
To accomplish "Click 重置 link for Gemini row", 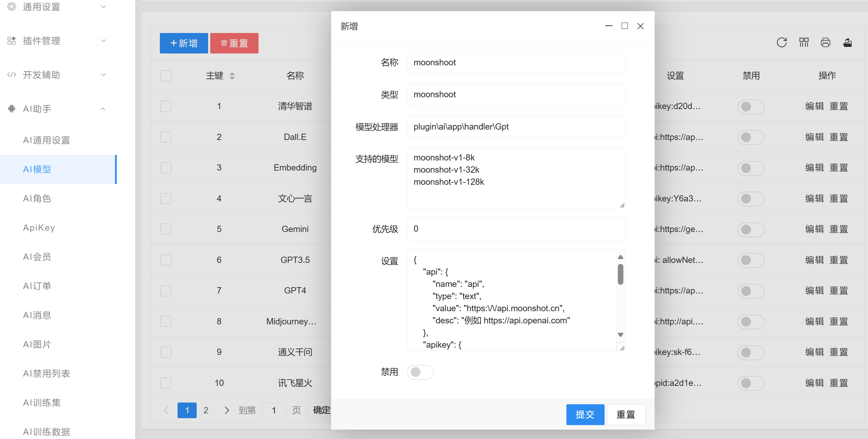I will (x=839, y=229).
